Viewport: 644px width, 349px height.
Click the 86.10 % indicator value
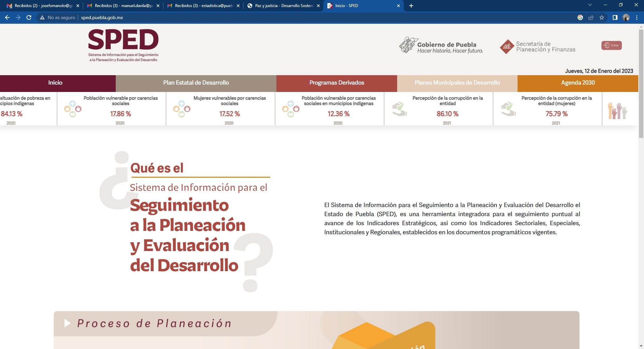[447, 114]
